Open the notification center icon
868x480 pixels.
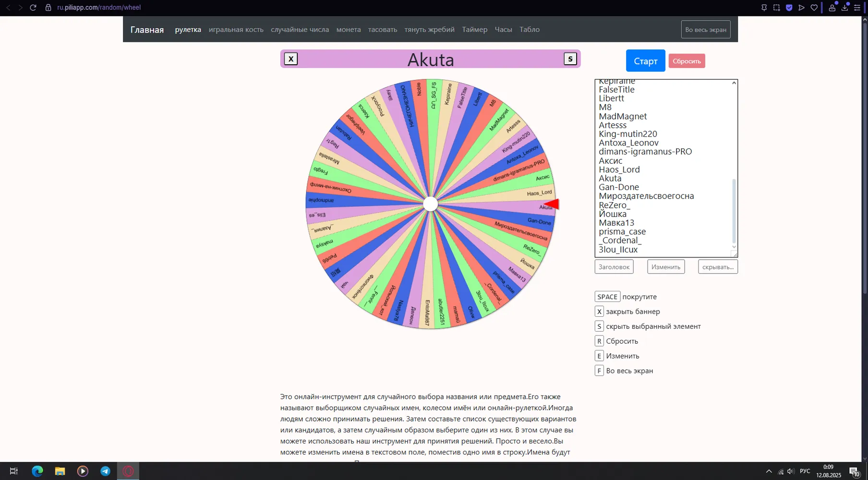854,471
